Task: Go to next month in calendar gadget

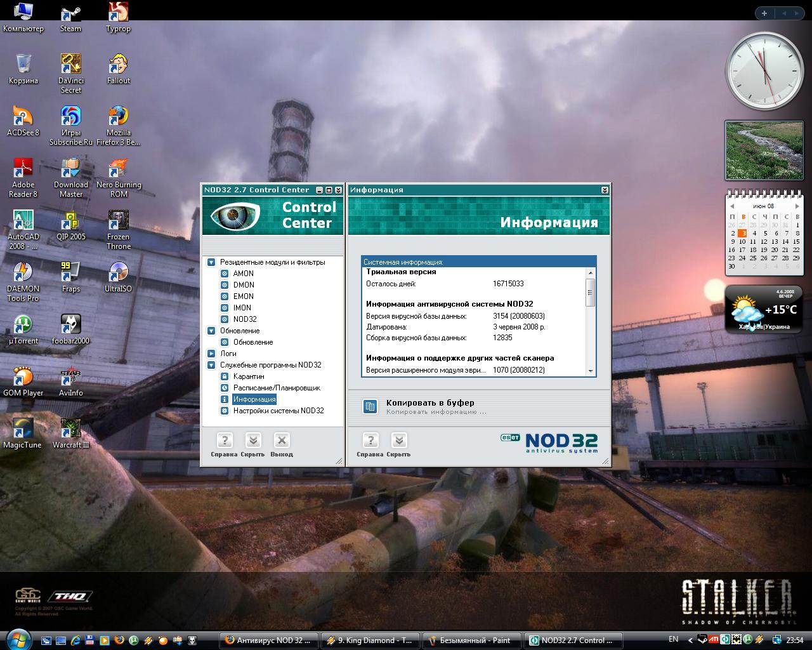Action: coord(797,206)
